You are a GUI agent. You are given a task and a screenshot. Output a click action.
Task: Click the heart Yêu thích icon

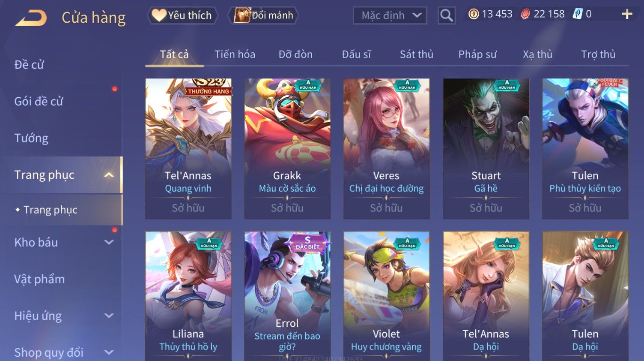159,15
